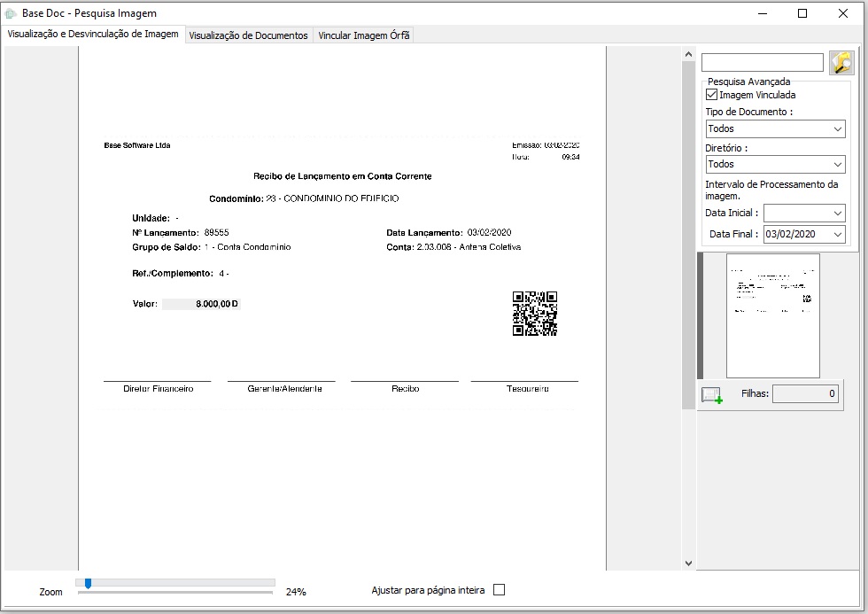Click 'Pesquisa Avançada' group label
The height and width of the screenshot is (614, 868).
point(749,82)
